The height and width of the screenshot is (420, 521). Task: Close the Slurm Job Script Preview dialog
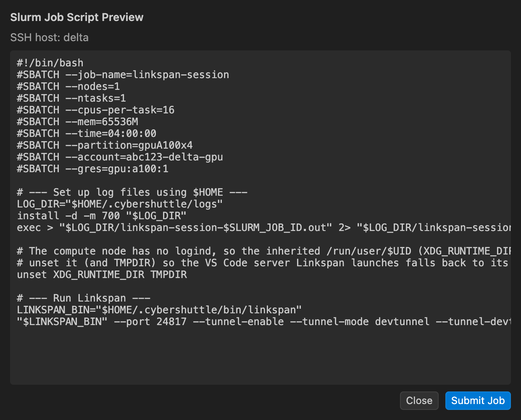point(419,401)
